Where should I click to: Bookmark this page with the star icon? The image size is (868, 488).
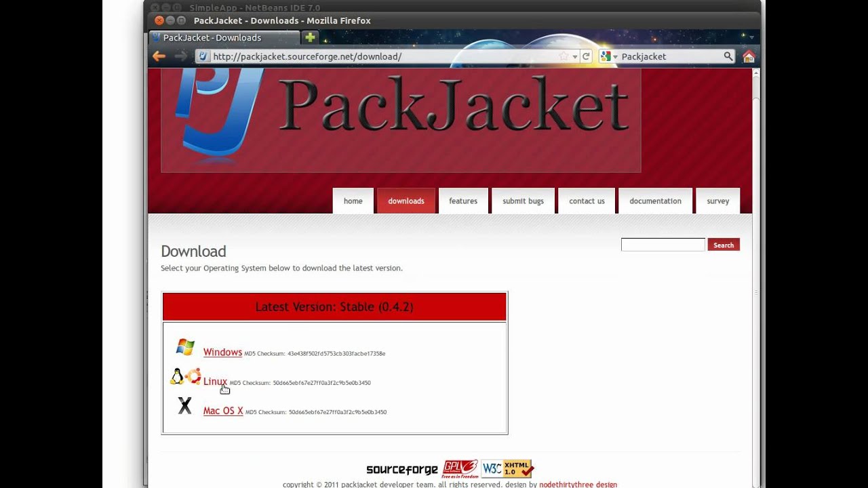click(564, 56)
